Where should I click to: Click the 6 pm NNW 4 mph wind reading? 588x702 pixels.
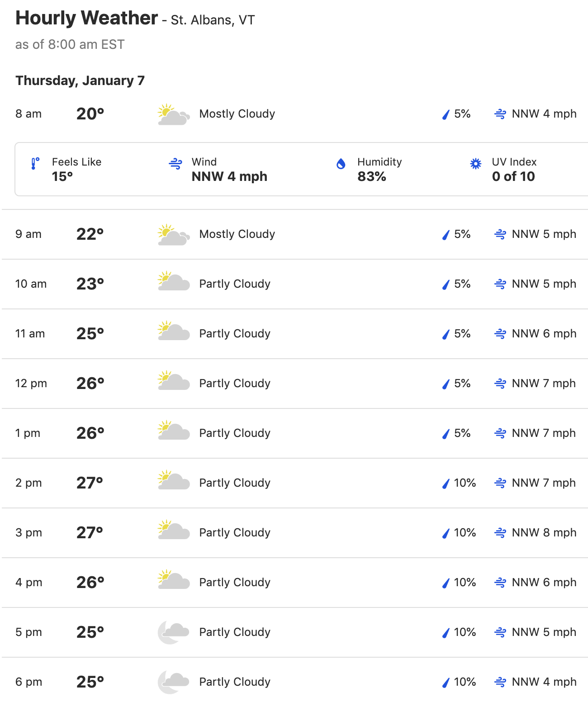tap(544, 682)
